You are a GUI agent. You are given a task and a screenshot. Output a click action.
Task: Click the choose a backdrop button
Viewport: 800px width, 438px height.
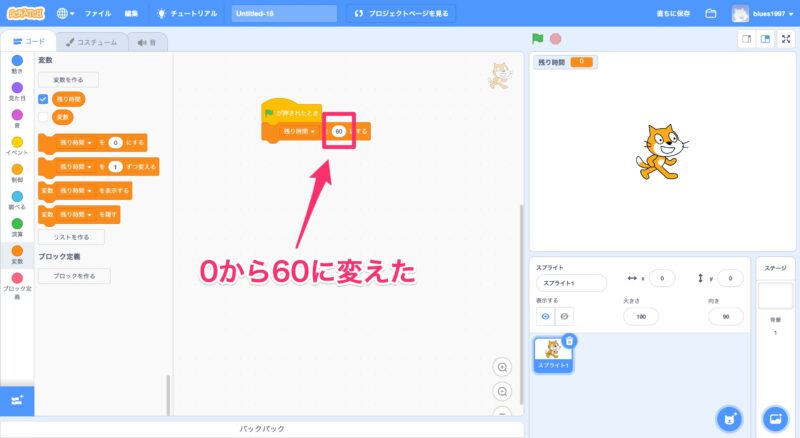coord(774,418)
